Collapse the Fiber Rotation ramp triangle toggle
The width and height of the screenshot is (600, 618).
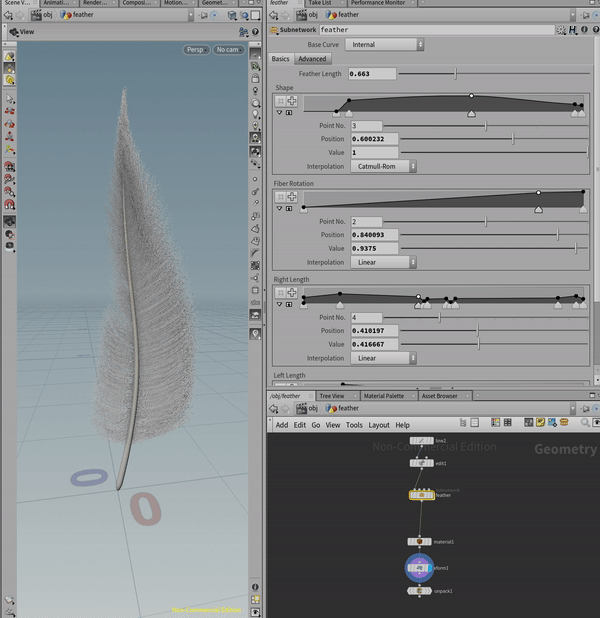pos(280,208)
